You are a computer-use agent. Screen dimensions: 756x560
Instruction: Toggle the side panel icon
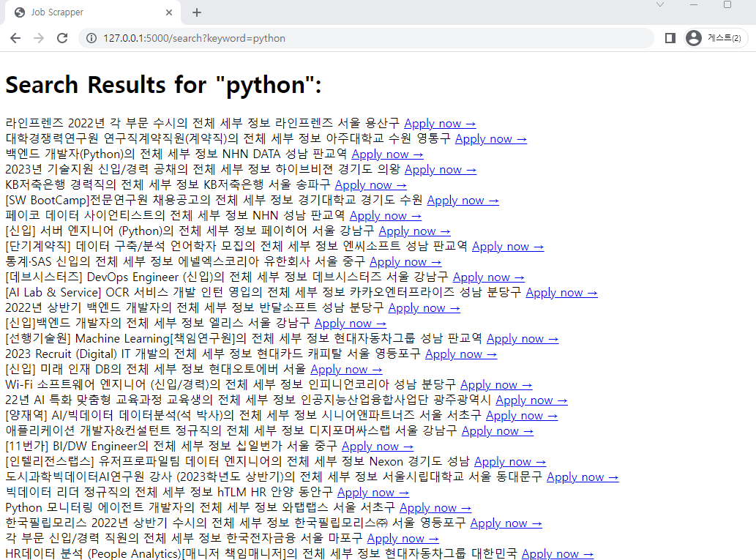click(x=670, y=38)
